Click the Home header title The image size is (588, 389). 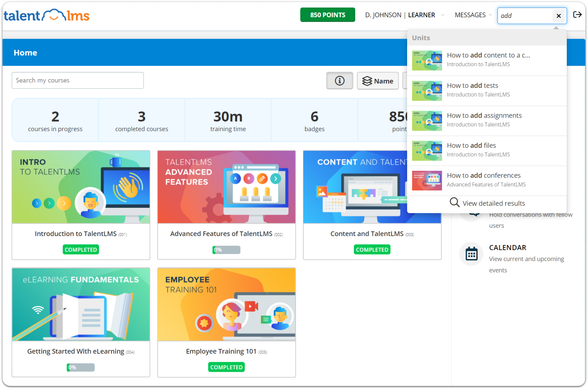tap(25, 53)
